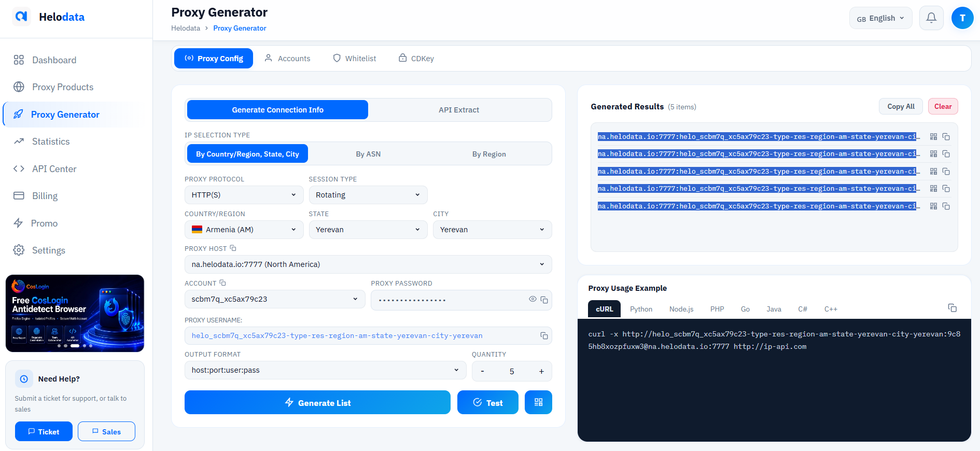Click the QR code button beside Test
980x451 pixels.
point(538,402)
